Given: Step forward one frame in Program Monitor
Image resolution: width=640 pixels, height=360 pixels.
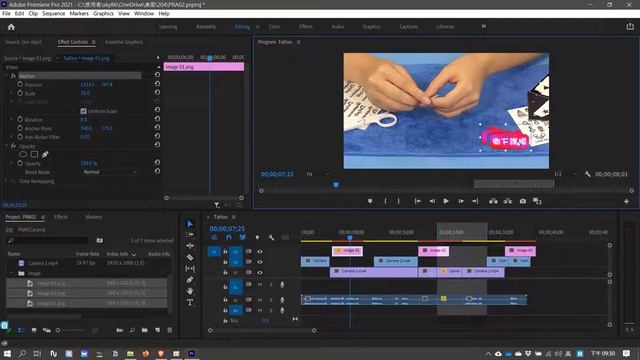Looking at the screenshot, I should click(460, 201).
